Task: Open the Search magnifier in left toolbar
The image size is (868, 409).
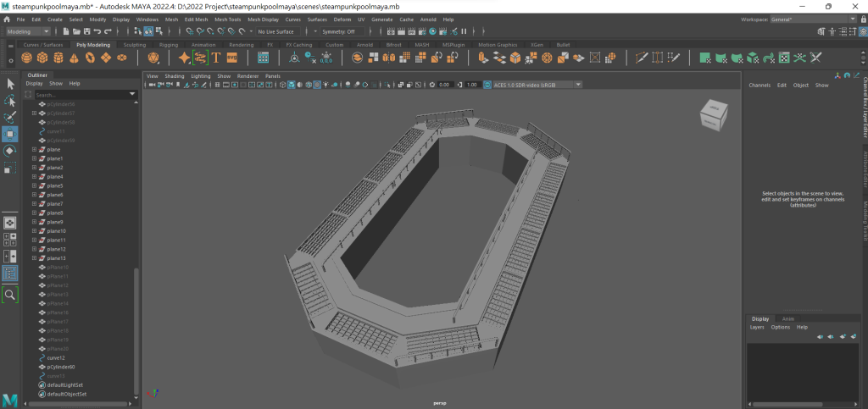Action: tap(10, 296)
